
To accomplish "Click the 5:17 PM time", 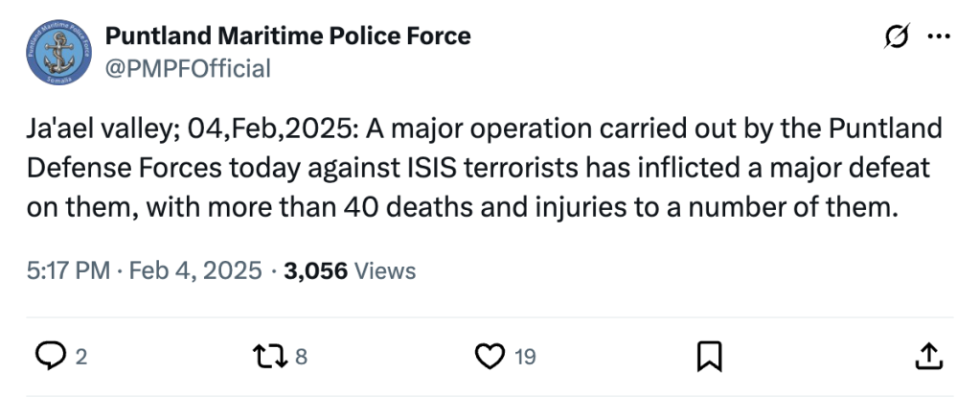I will point(68,270).
